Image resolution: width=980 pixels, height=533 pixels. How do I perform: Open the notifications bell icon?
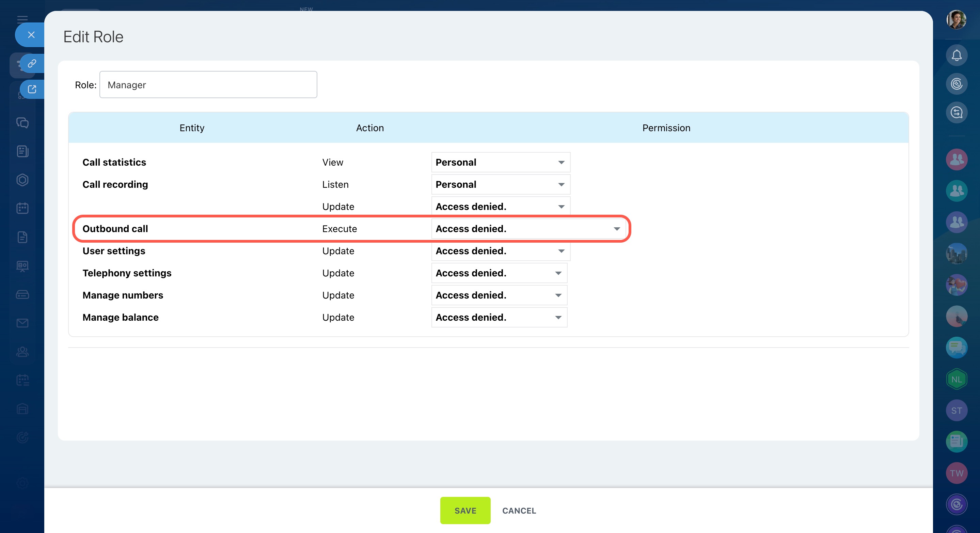point(956,56)
